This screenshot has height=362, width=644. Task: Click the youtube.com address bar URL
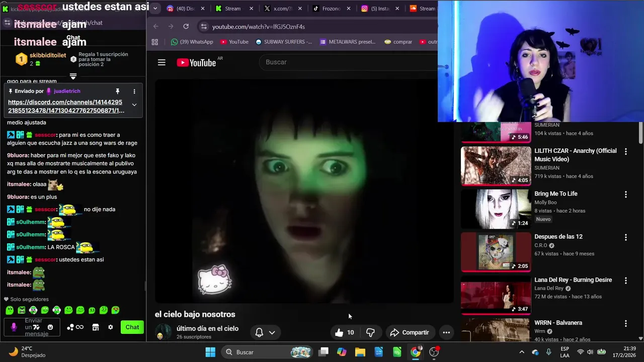coord(258,27)
